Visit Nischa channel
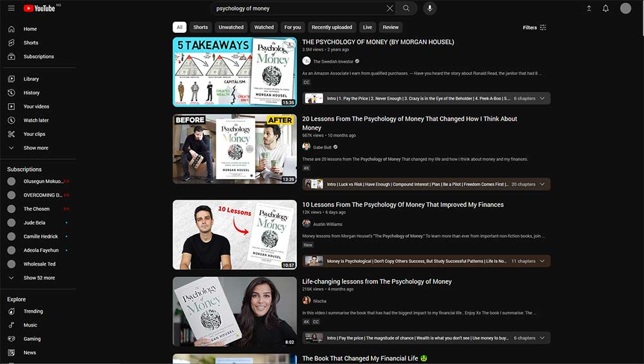This screenshot has height=364, width=644. [x=319, y=301]
